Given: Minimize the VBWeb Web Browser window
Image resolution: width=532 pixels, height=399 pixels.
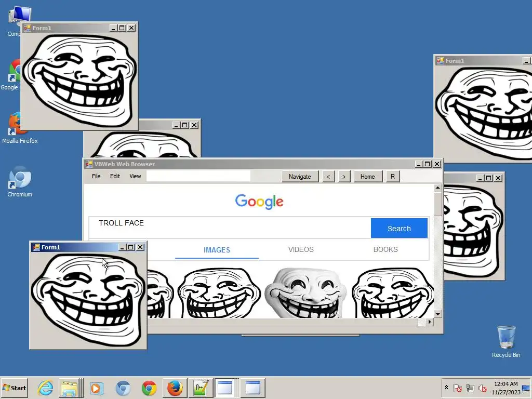Looking at the screenshot, I should point(419,164).
